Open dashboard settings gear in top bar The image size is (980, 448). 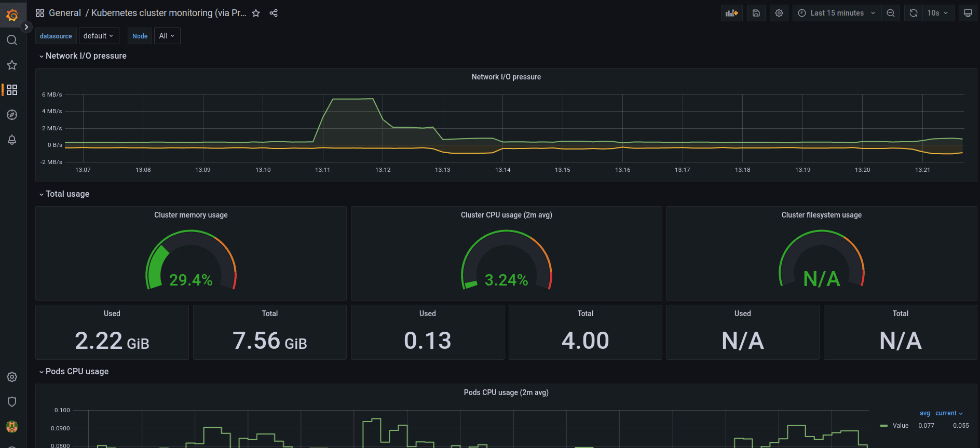[x=779, y=13]
